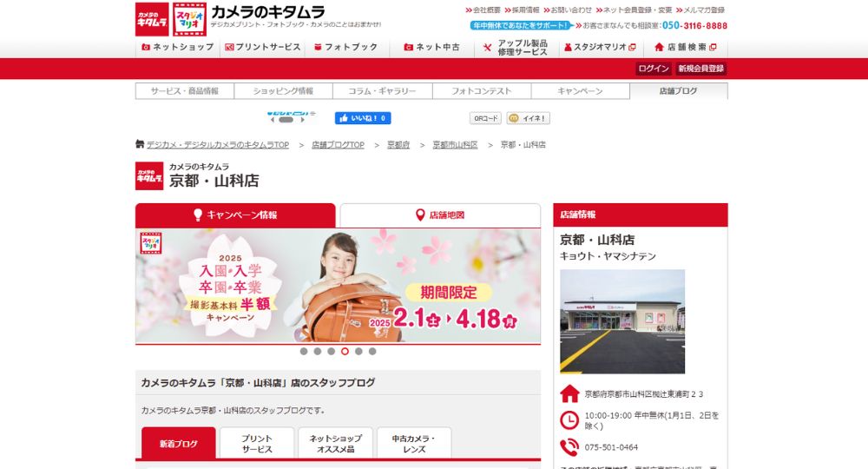
Task: Open the QRコード button
Action: click(485, 118)
